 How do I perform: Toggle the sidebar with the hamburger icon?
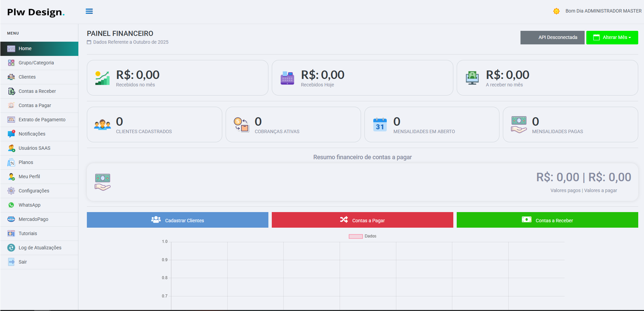coord(89,11)
